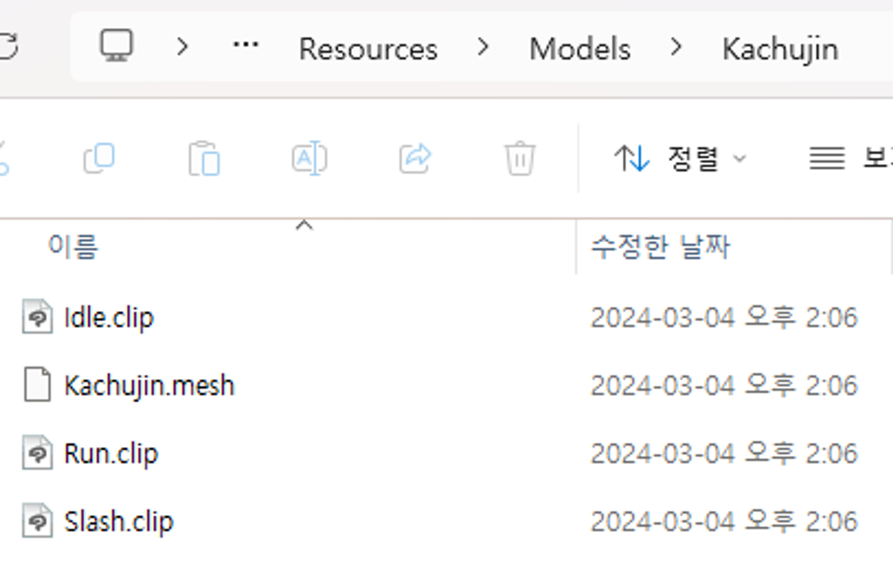Viewport: 893px width, 588px height.
Task: Expand chevron after Resources breadcrumb
Action: pyautogui.click(x=483, y=47)
